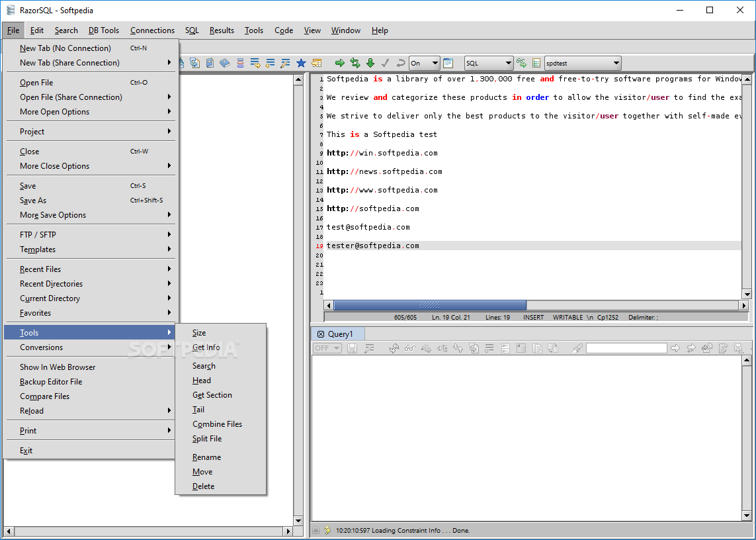This screenshot has width=756, height=540.
Task: Click the green list icon left of spdtest
Action: [x=536, y=64]
